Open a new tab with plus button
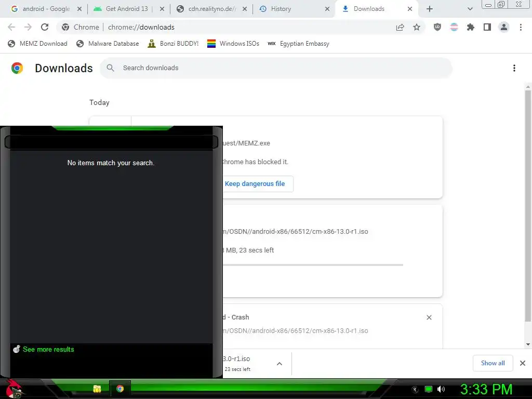 430,9
